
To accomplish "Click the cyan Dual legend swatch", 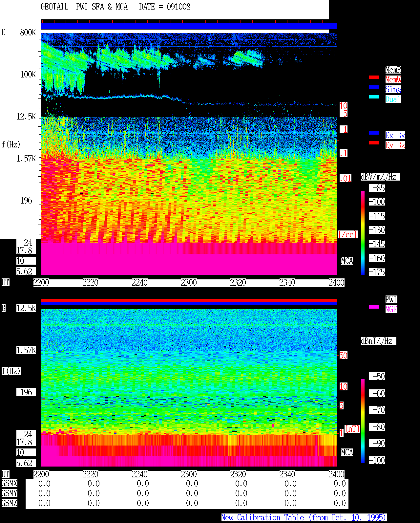I will (374, 97).
